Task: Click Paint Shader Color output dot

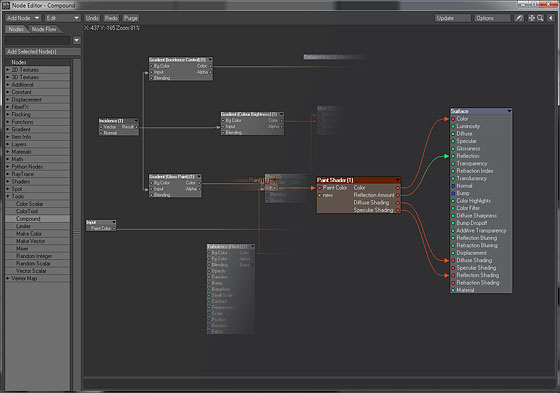Action: click(x=398, y=188)
